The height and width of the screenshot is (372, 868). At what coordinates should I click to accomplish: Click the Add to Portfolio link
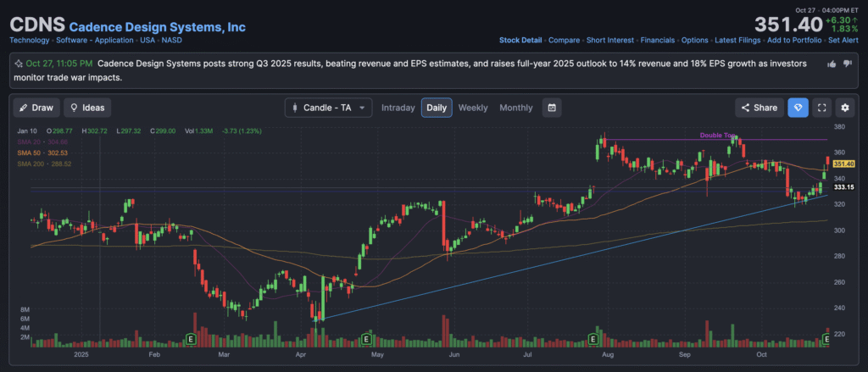794,40
